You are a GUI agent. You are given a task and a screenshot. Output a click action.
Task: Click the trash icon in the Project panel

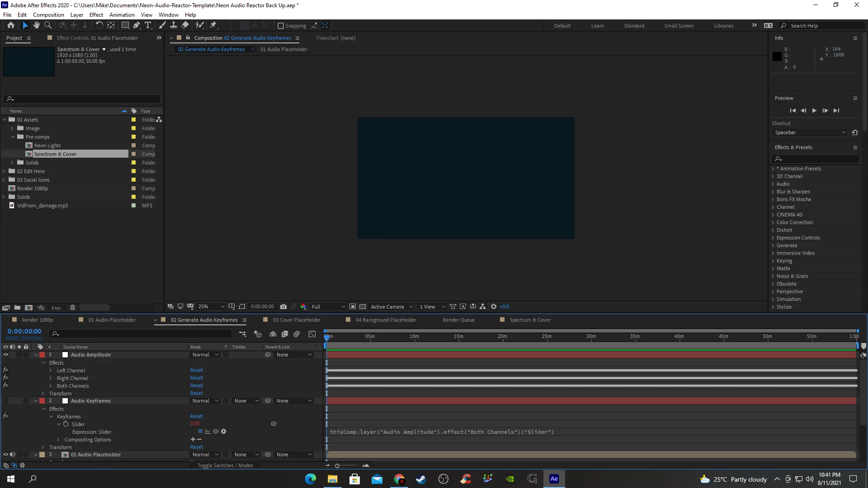[x=72, y=308]
